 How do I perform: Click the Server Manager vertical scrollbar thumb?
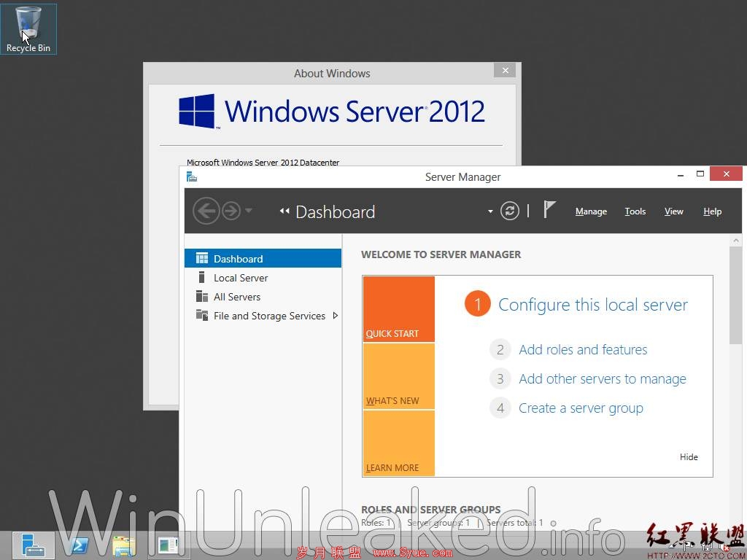click(735, 295)
